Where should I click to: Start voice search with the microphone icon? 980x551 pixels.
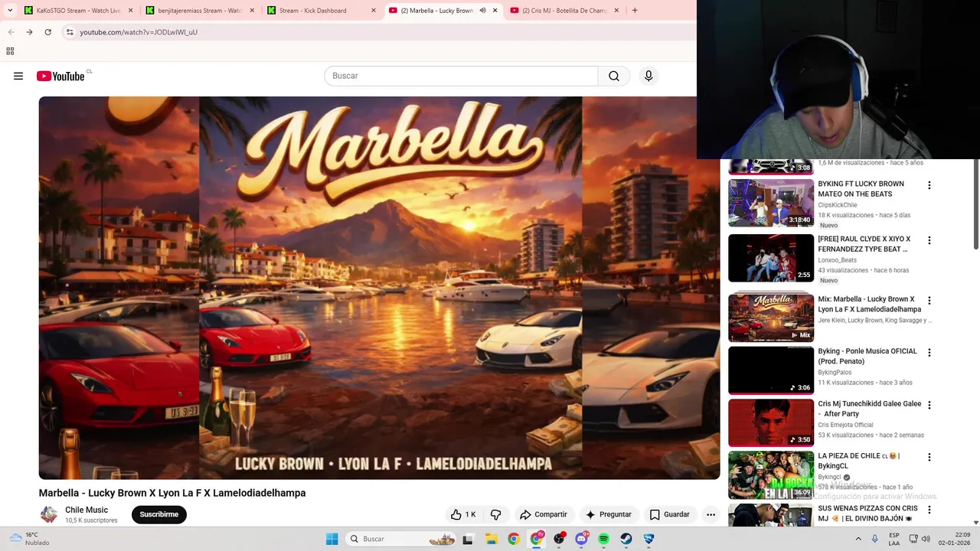[x=648, y=76]
